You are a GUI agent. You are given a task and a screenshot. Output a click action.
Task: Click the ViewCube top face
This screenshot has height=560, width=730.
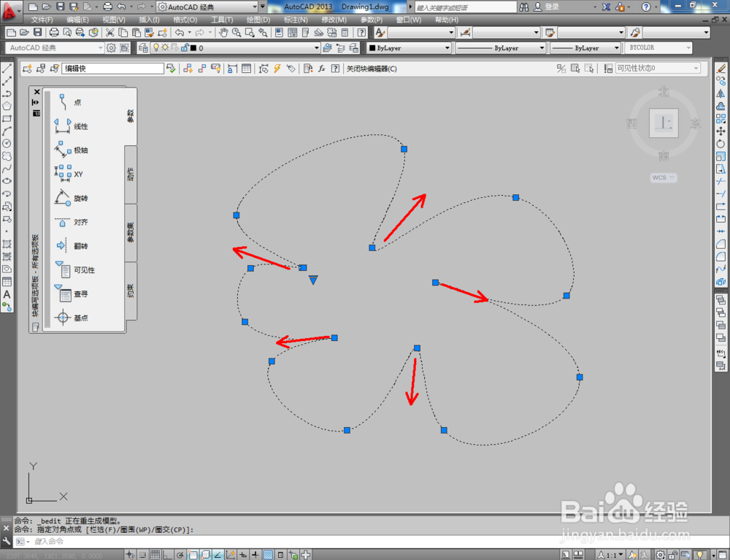point(664,123)
